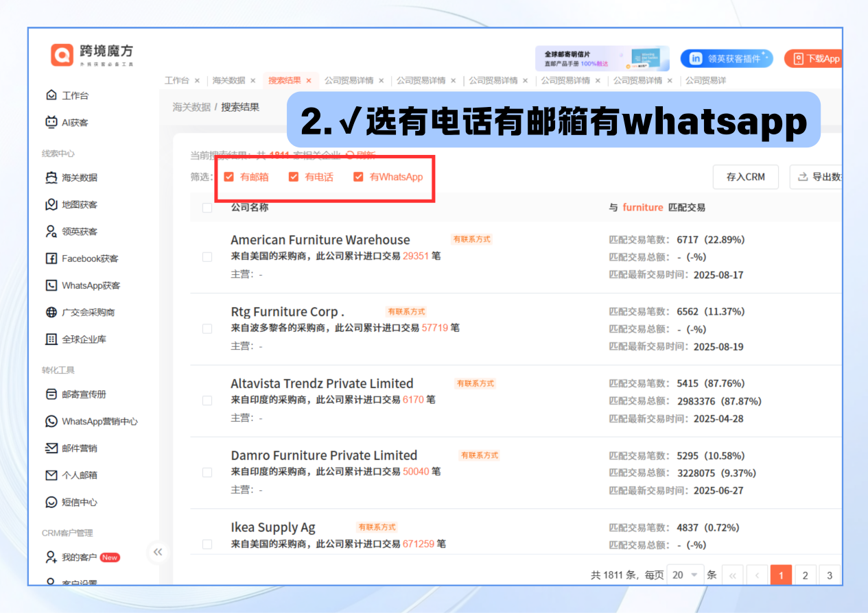Image resolution: width=868 pixels, height=613 pixels.
Task: Click the 下载App button
Action: tap(813, 59)
